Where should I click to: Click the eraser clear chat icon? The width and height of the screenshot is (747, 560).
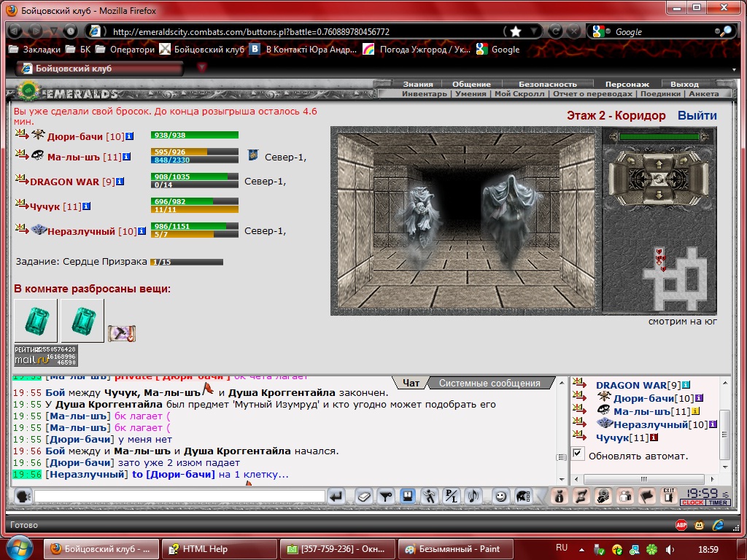363,497
